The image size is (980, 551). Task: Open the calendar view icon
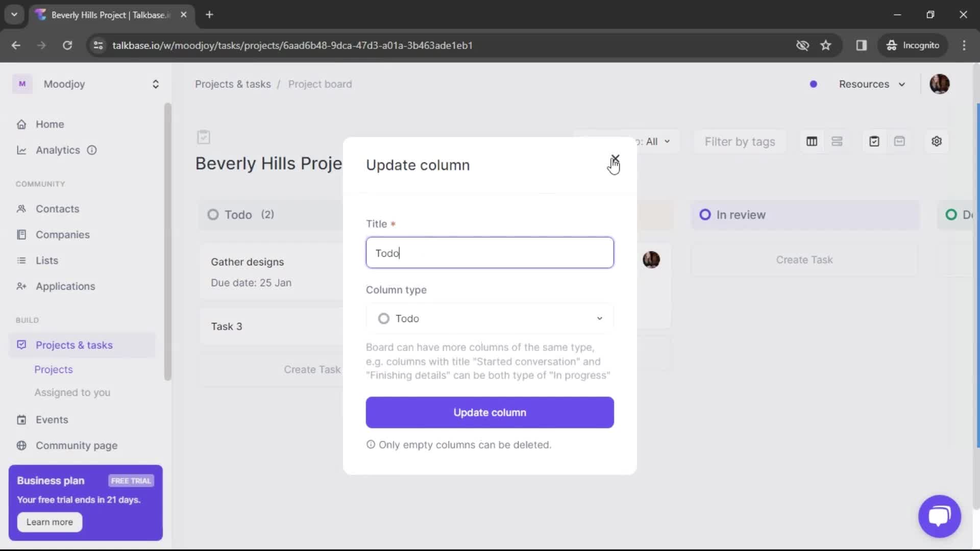click(x=900, y=141)
